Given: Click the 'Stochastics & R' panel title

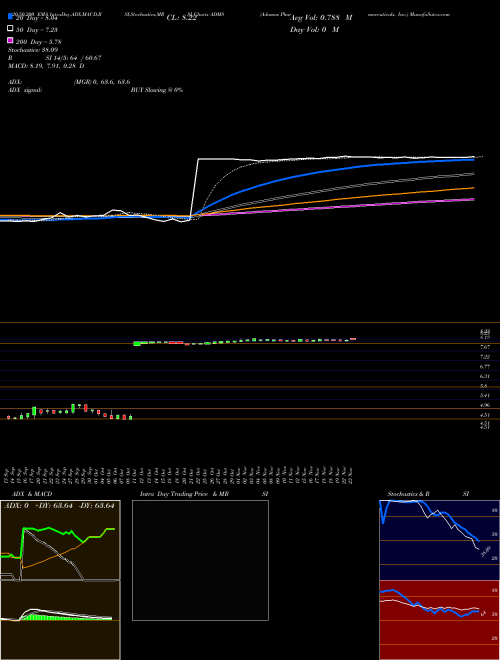Looking at the screenshot, I should pos(409,494).
